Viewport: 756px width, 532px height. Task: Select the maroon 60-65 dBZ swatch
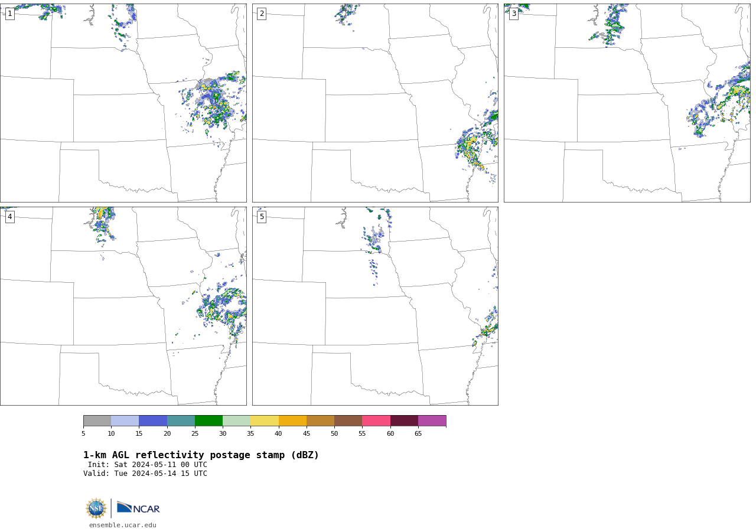(x=404, y=421)
